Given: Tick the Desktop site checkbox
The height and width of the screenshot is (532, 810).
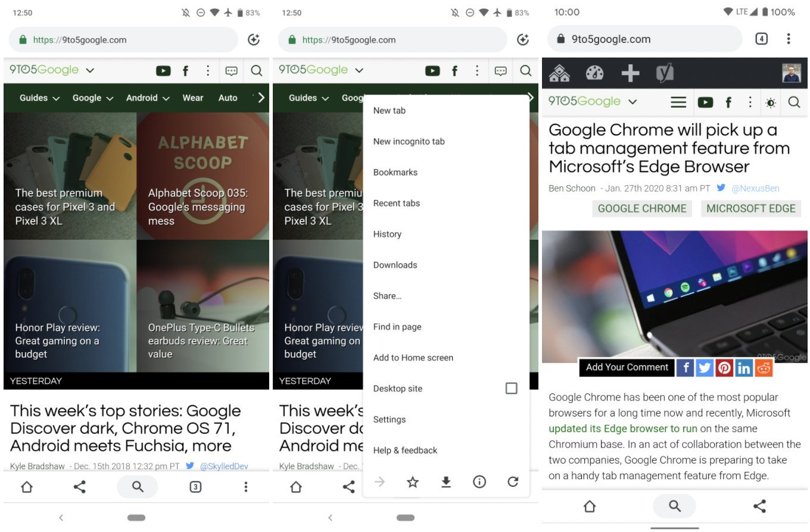Looking at the screenshot, I should coord(511,389).
